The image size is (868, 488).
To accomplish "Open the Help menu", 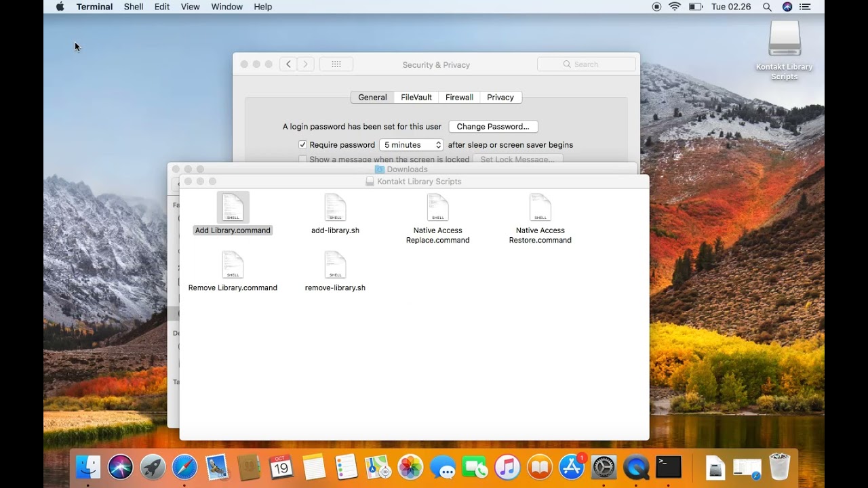I will click(263, 7).
